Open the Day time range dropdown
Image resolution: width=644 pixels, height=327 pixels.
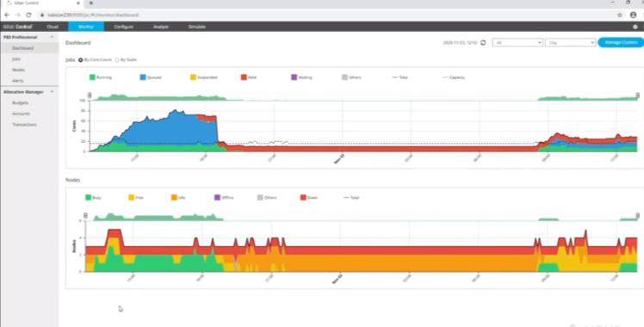[570, 43]
